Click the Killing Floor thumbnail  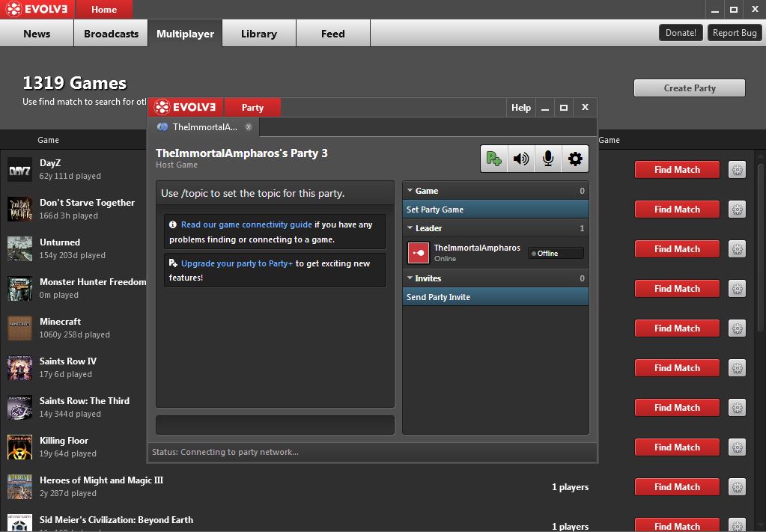pos(19,447)
